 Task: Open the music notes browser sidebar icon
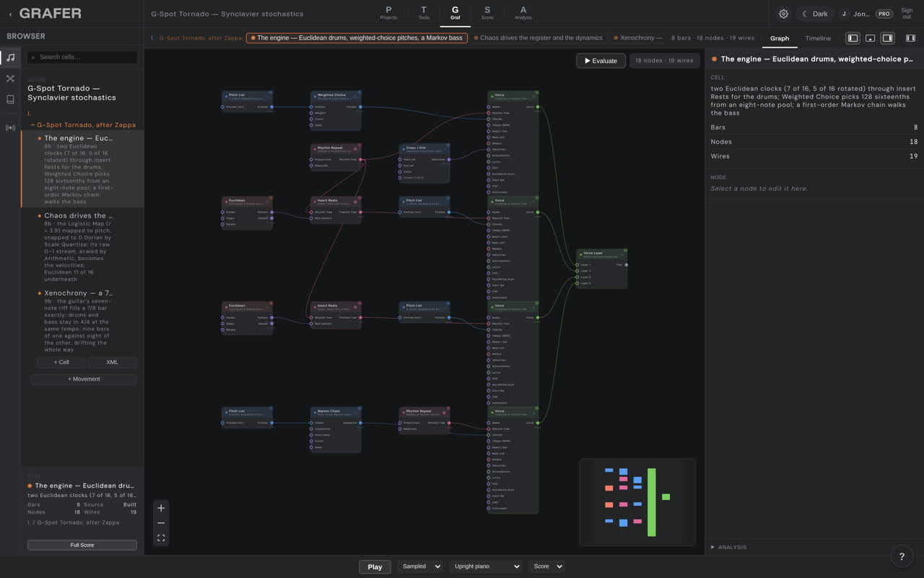tap(10, 57)
